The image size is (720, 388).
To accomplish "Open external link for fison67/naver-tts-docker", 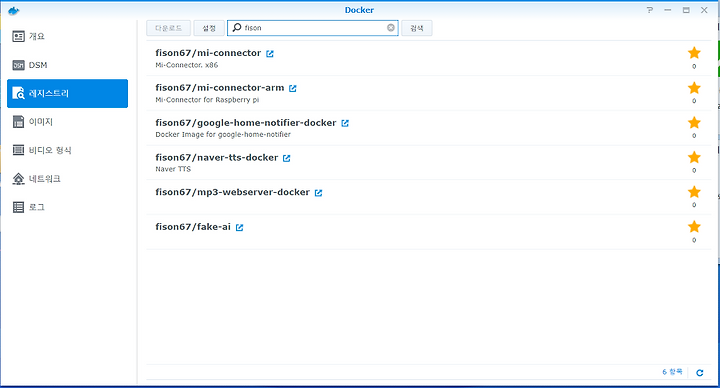I will [287, 158].
